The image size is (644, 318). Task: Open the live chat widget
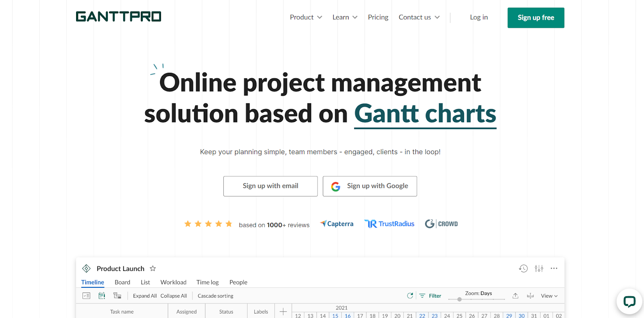coord(629,301)
